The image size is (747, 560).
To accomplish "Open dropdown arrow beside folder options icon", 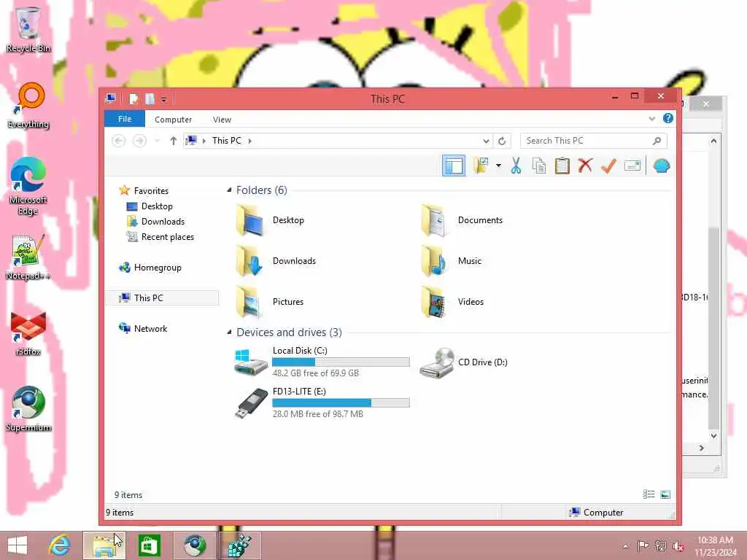I will 498,166.
